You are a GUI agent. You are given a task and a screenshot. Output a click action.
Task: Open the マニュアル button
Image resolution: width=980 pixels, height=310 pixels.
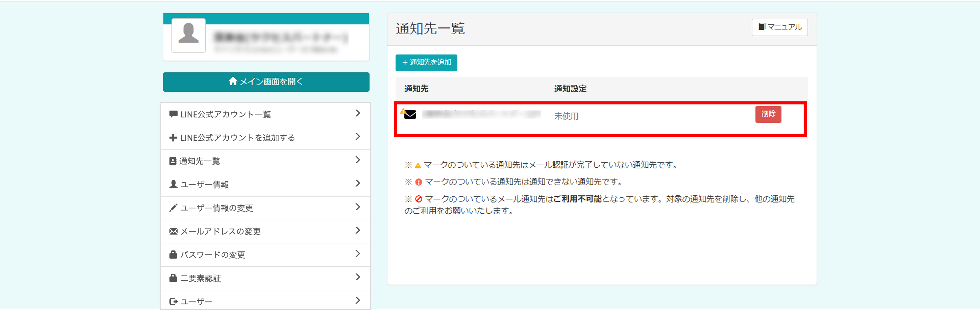pyautogui.click(x=779, y=27)
